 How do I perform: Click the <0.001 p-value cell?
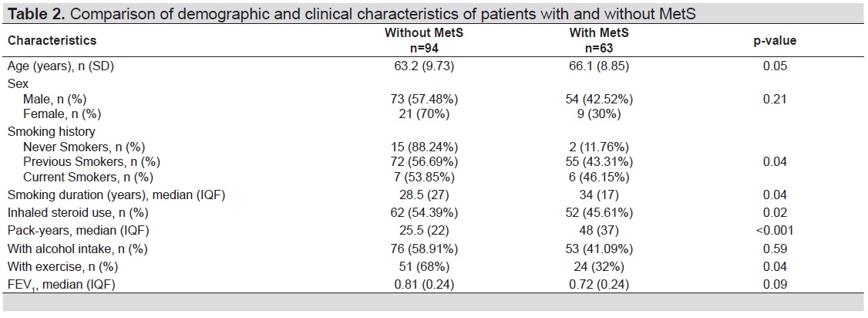pos(775,230)
